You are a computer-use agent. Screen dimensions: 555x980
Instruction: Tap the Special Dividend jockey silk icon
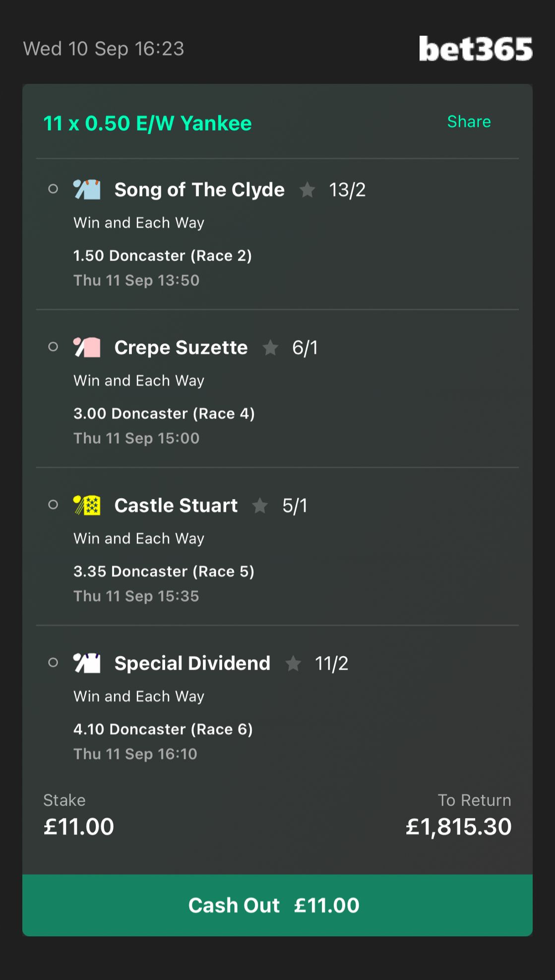click(x=87, y=662)
